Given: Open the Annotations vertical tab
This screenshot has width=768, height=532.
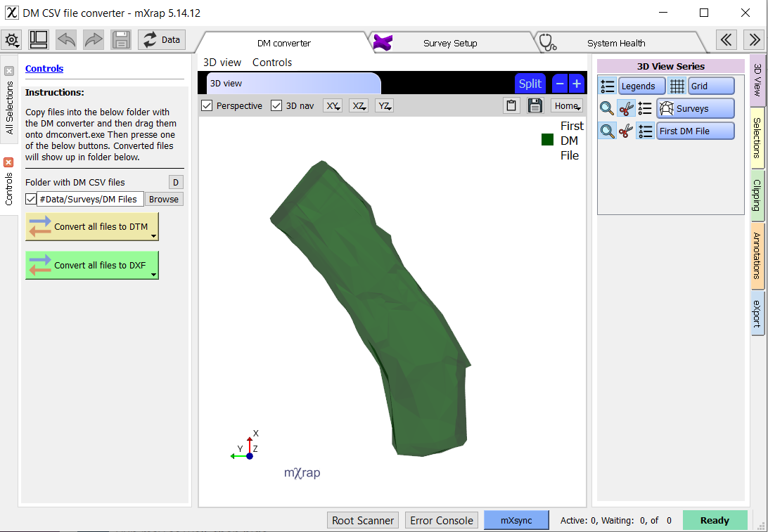Looking at the screenshot, I should (757, 256).
